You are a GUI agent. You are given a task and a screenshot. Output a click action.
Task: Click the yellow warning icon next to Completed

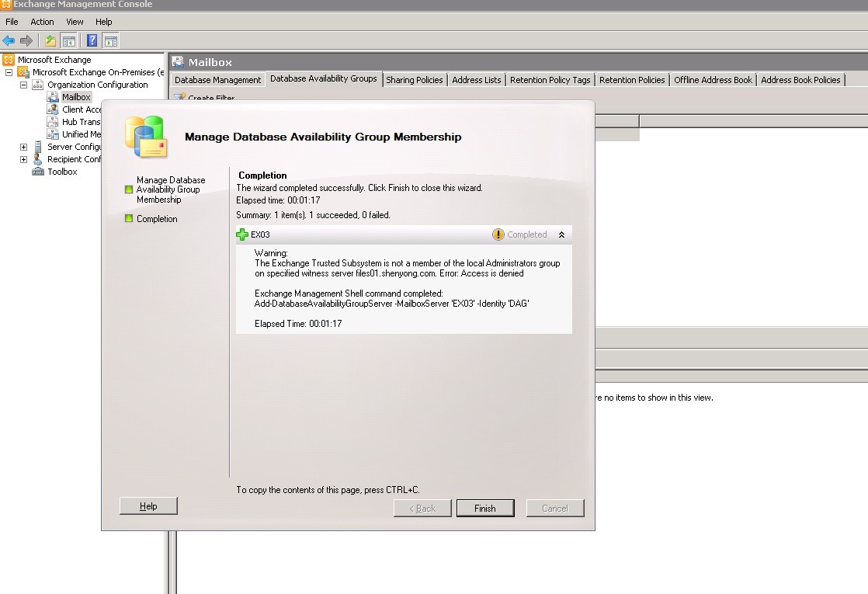498,234
